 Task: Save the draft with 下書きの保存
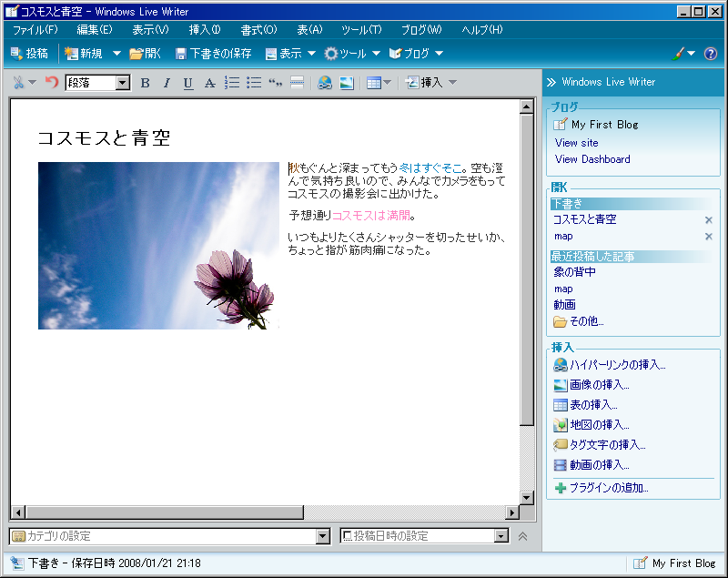213,54
